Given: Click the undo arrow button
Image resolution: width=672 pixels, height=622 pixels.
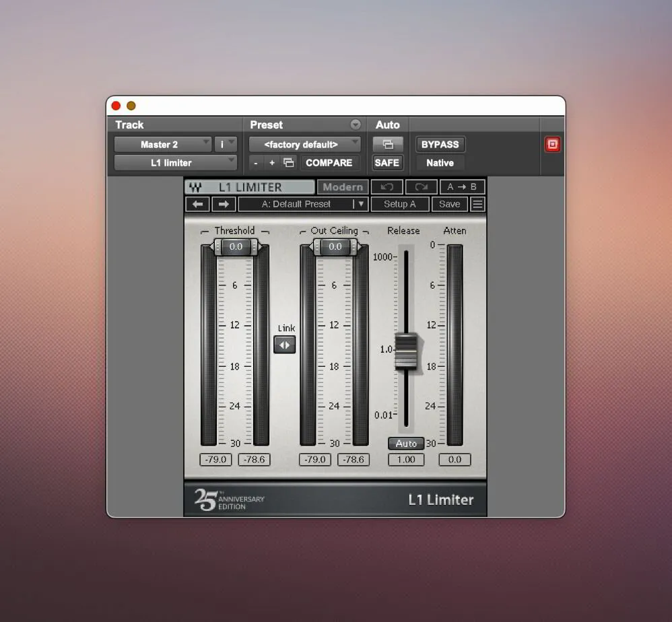Looking at the screenshot, I should point(387,186).
